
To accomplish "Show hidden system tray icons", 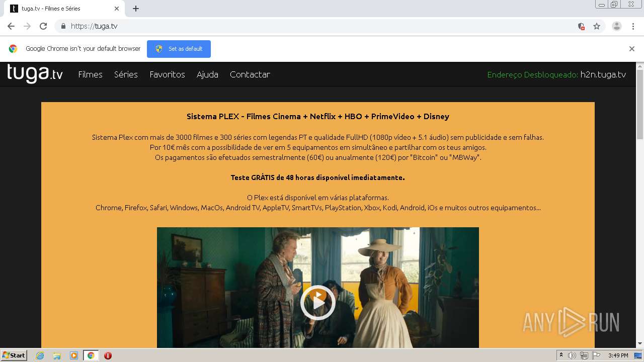I will coord(561,355).
